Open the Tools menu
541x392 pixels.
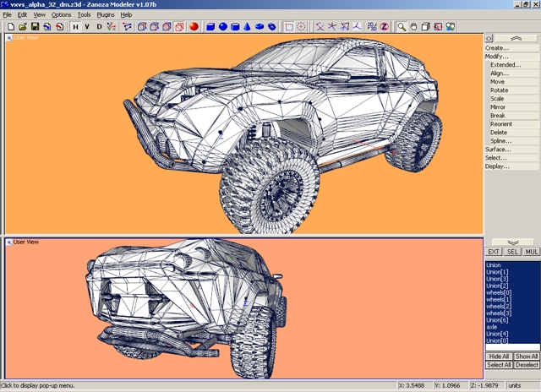pyautogui.click(x=84, y=14)
